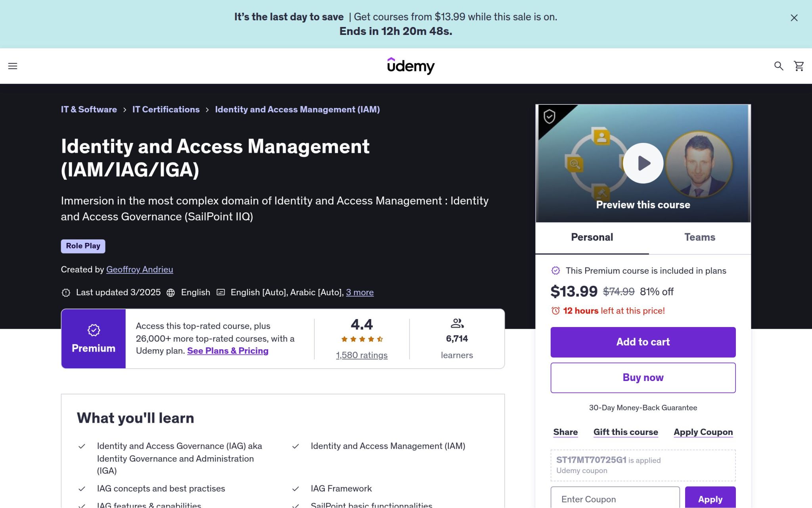Click the learners people icon
Image resolution: width=812 pixels, height=508 pixels.
[x=457, y=323]
